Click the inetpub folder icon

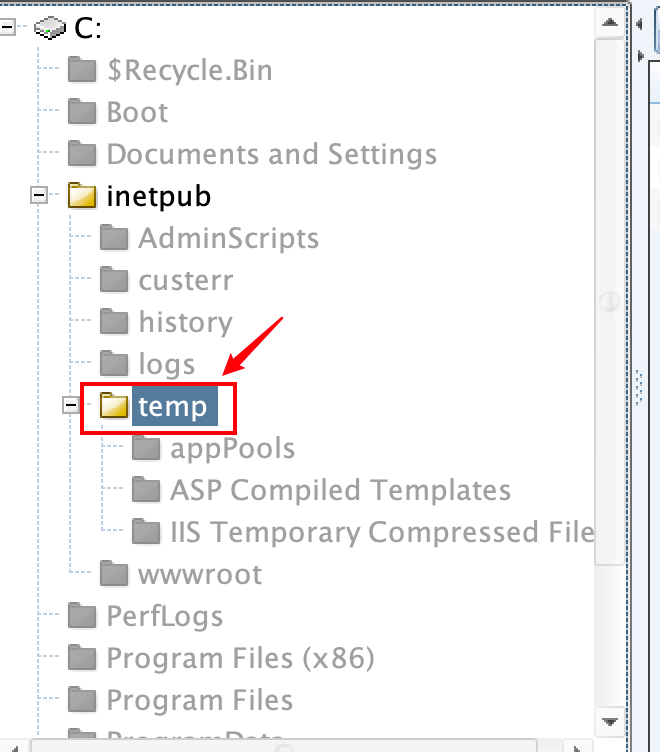(82, 196)
